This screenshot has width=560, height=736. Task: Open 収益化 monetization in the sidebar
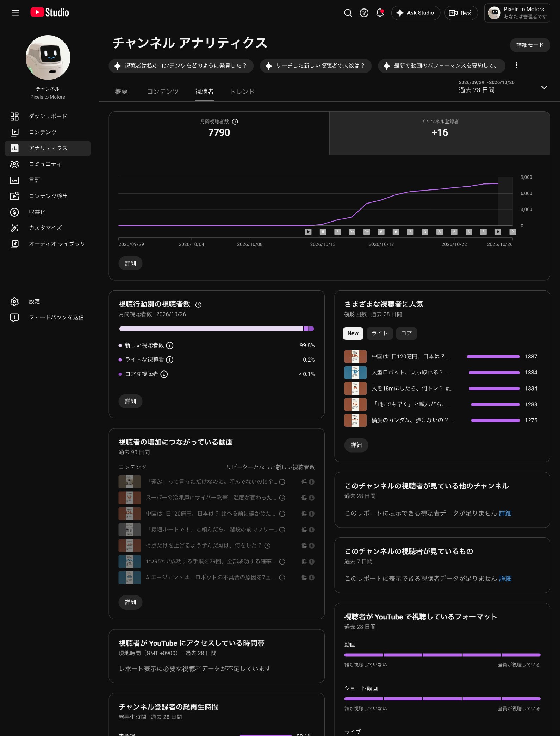point(48,212)
